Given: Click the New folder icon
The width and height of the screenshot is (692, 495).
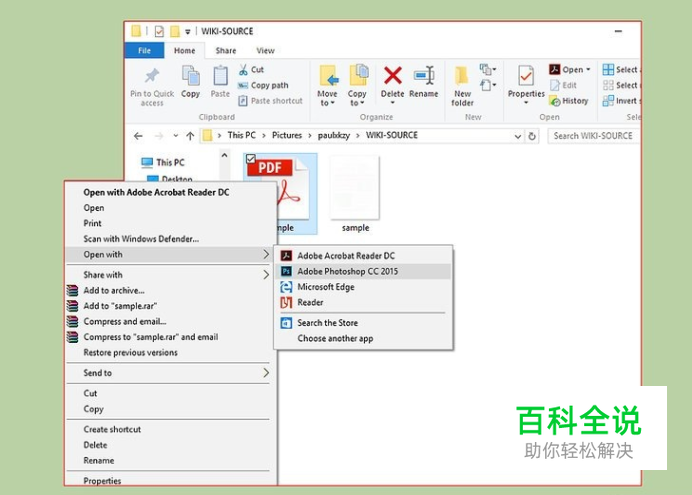Looking at the screenshot, I should coord(462,76).
